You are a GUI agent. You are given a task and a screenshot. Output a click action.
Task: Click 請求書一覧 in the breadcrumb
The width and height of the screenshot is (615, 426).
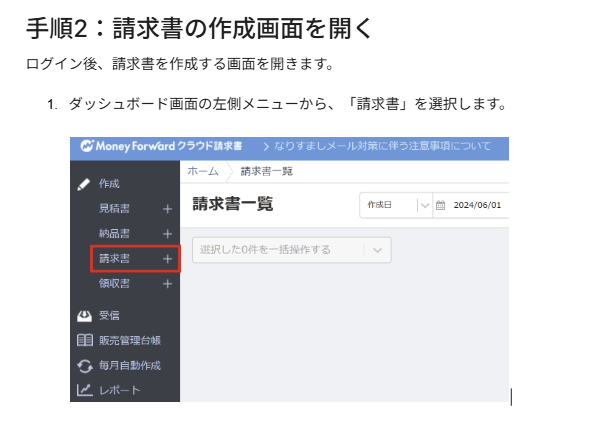[x=267, y=171]
